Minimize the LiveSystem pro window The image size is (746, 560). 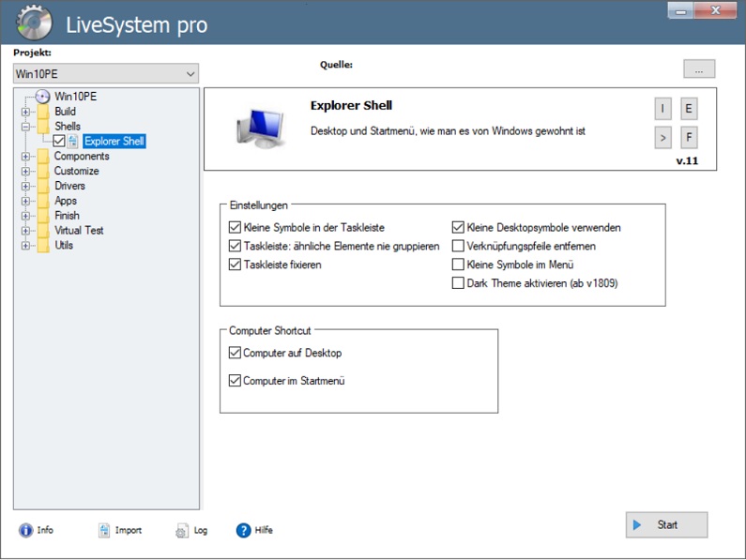[681, 10]
